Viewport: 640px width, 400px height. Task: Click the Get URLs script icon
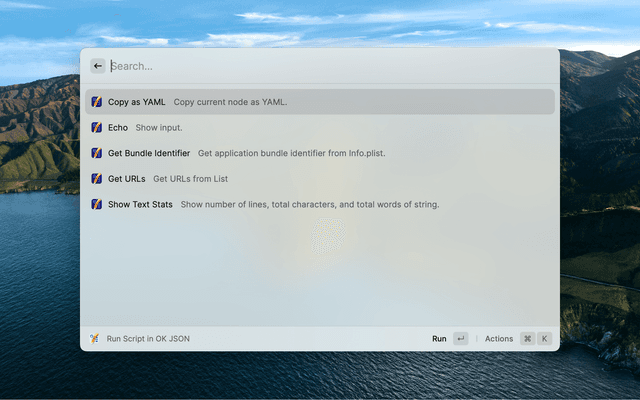click(x=97, y=179)
